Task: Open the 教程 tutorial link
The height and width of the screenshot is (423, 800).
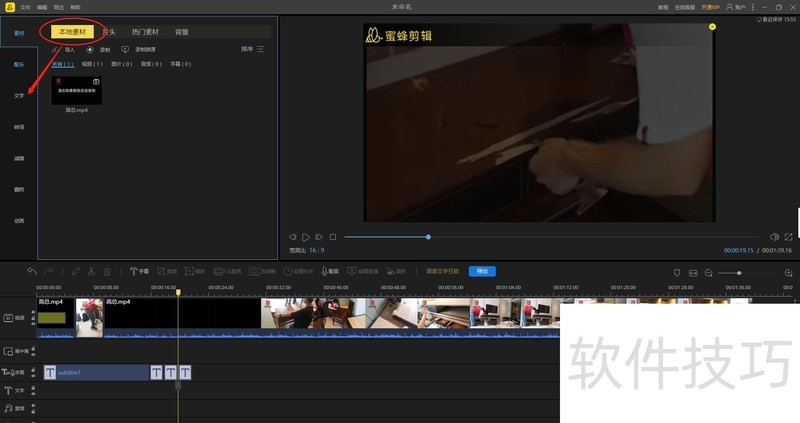Action: pos(663,7)
